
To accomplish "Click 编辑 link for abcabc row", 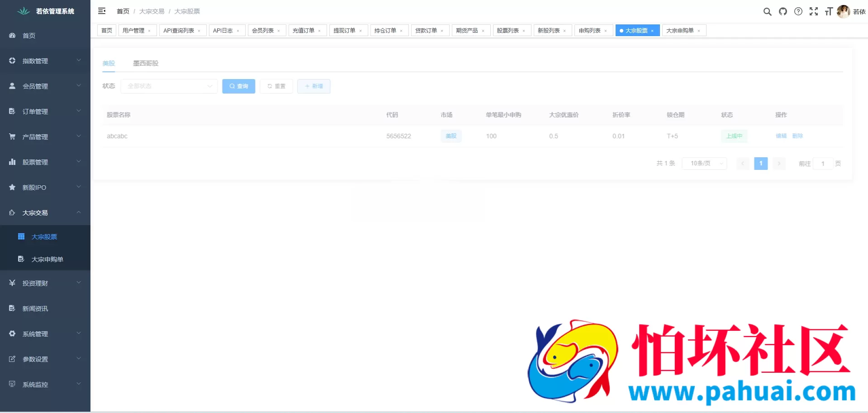I will 781,136.
